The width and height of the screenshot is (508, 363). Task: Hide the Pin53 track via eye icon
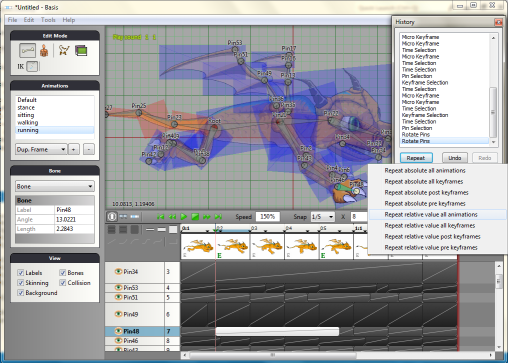(x=118, y=287)
